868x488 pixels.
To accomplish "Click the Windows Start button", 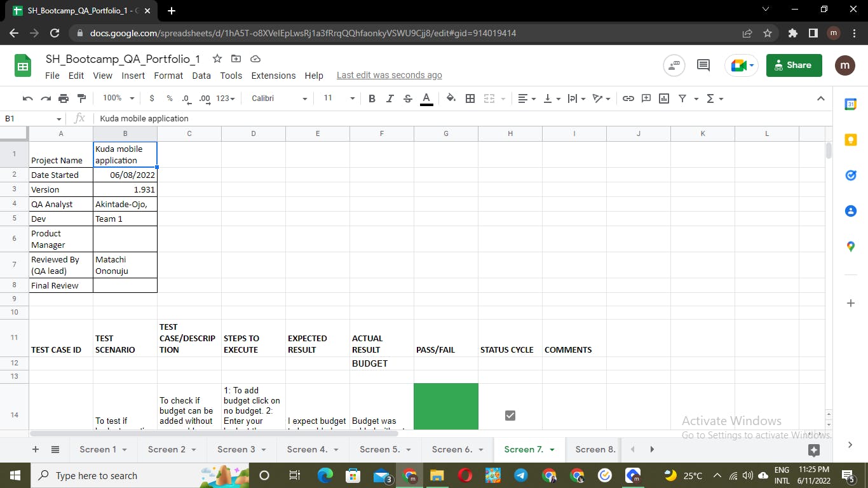I will (15, 475).
